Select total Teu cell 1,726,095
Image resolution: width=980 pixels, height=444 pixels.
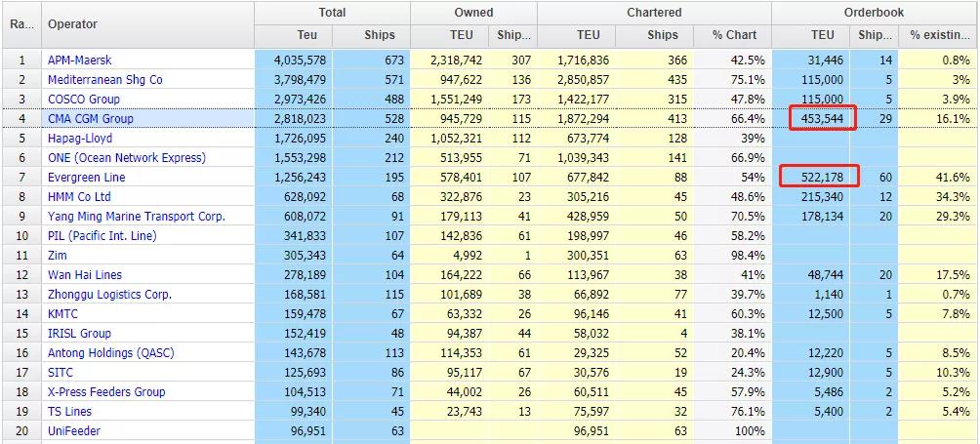coord(294,138)
